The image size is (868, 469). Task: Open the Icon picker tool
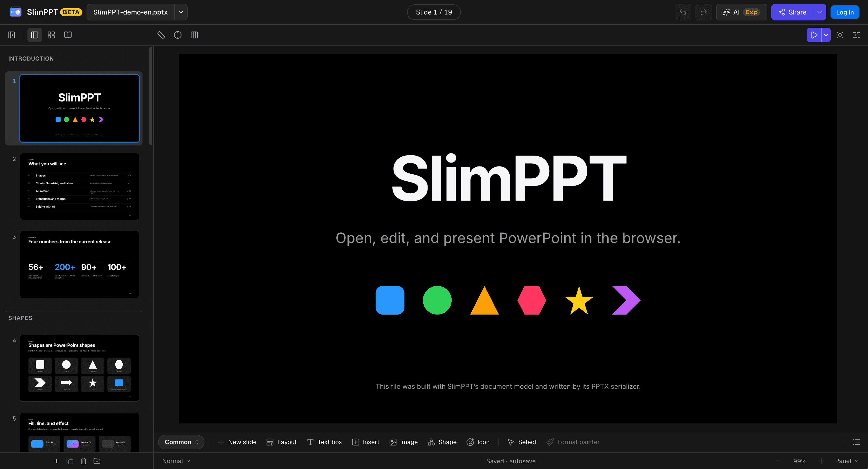(x=478, y=442)
